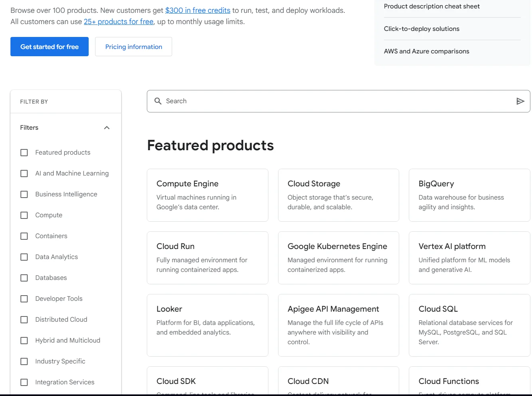This screenshot has width=532, height=396.
Task: Click the FILTER BY label
Action: [34, 102]
